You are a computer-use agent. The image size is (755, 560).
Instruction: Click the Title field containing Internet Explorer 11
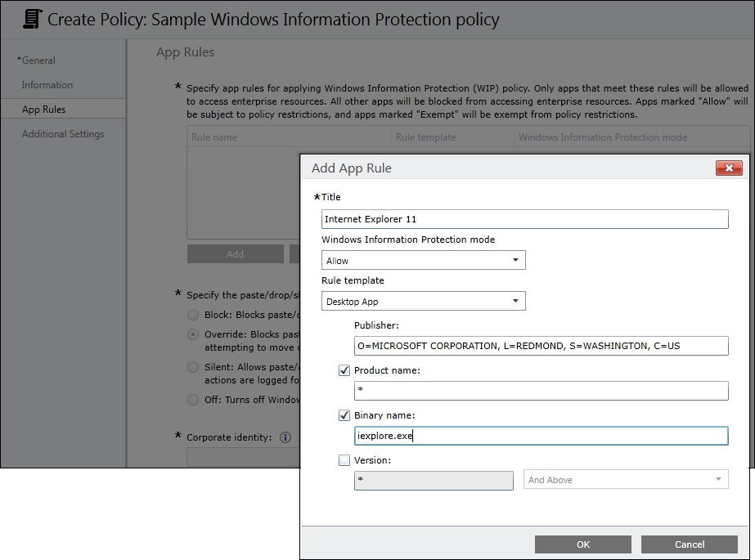pyautogui.click(x=524, y=219)
